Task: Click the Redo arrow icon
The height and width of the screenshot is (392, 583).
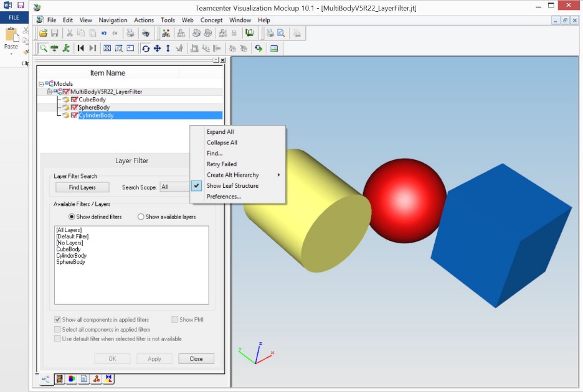Action: tap(115, 34)
